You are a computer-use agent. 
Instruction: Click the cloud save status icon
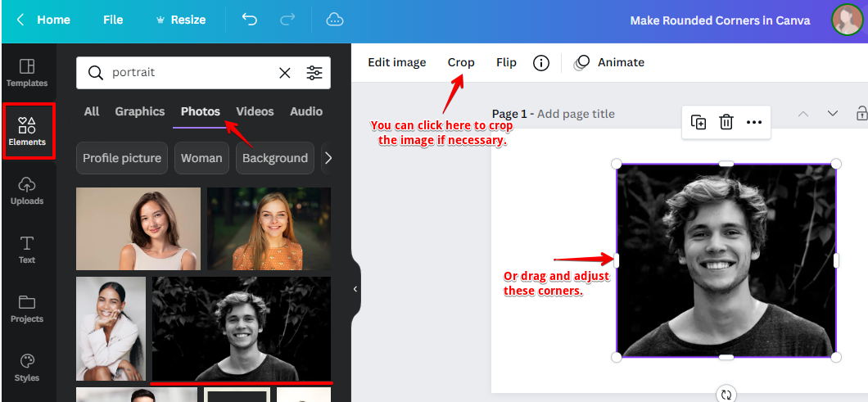point(334,20)
